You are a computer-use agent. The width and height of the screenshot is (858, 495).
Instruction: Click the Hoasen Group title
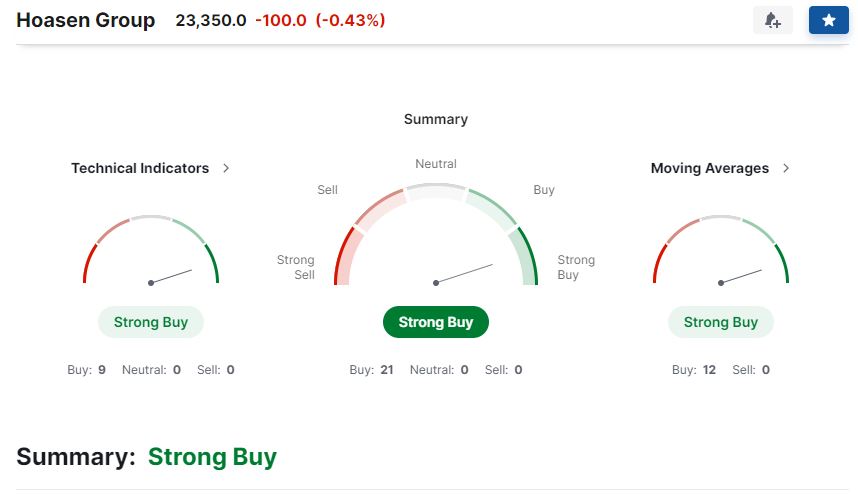pos(86,20)
